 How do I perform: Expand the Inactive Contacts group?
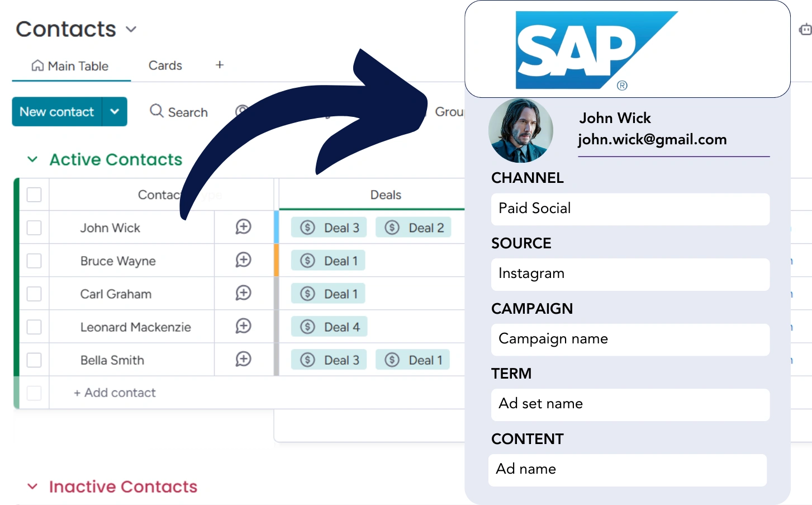point(32,487)
